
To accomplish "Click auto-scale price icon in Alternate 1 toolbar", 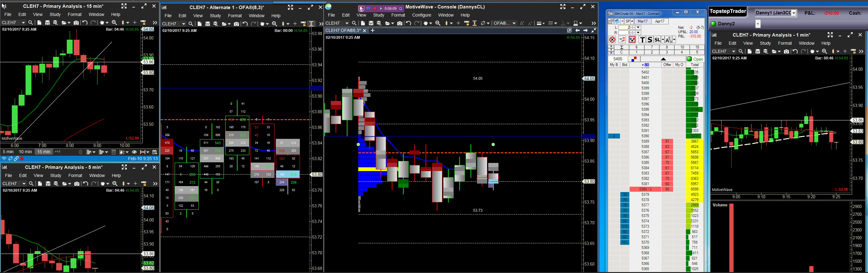I will (311, 24).
